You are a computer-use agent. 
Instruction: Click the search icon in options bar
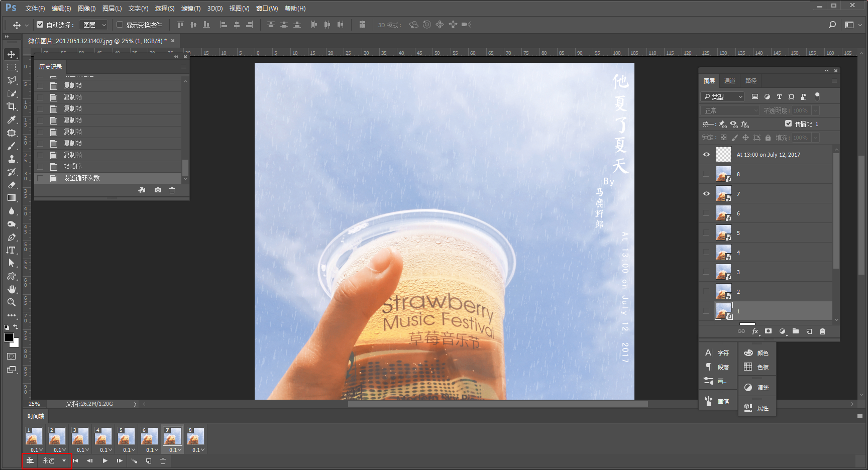(832, 25)
